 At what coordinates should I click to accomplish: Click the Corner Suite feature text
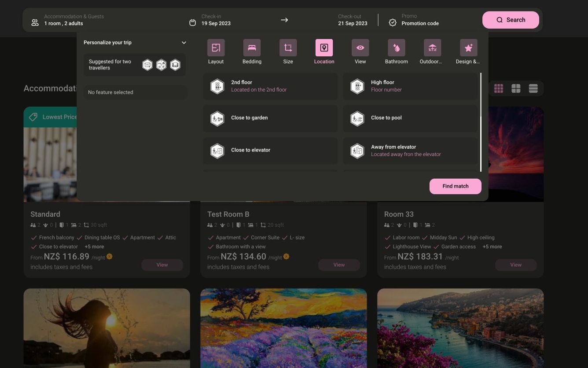tap(265, 238)
